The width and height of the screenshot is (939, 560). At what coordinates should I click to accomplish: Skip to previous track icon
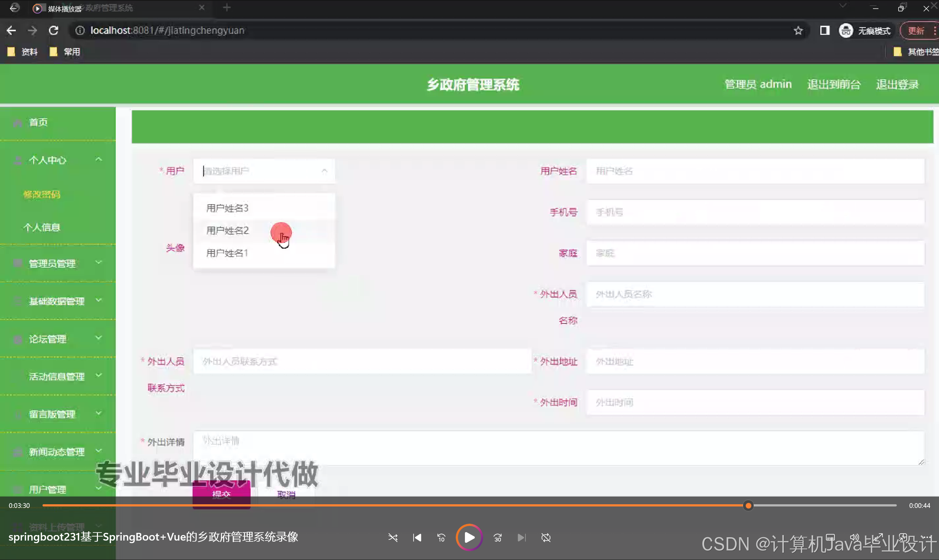point(417,537)
